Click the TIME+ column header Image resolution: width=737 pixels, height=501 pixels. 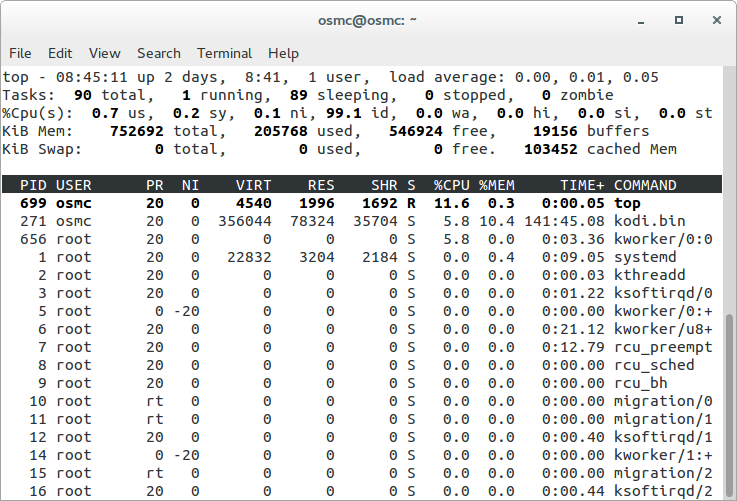point(582,185)
